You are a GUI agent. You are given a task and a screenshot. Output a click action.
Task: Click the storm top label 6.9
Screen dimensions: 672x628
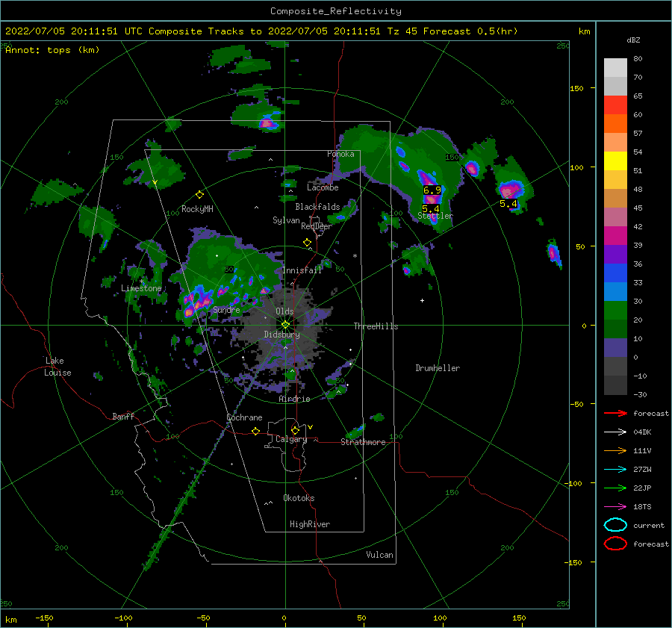click(x=432, y=190)
